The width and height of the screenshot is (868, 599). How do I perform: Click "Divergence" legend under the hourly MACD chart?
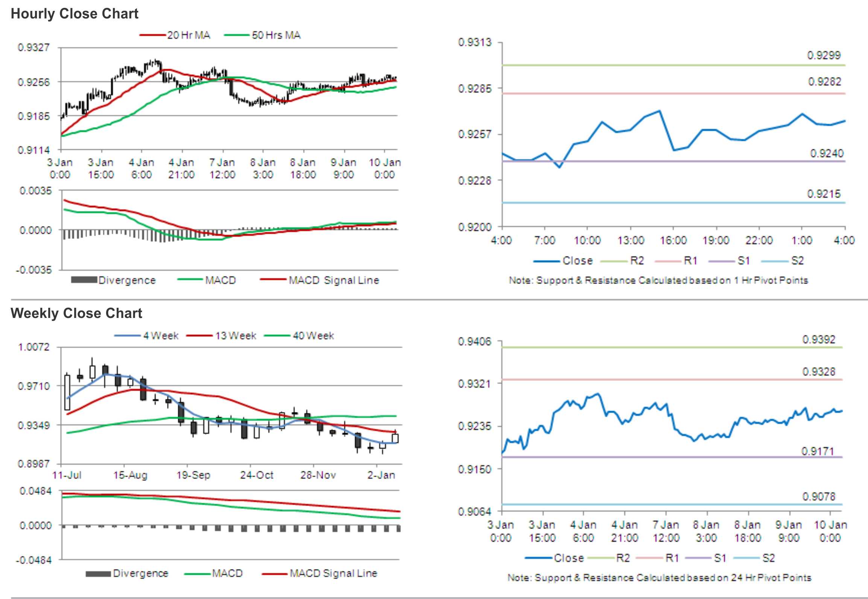pyautogui.click(x=127, y=280)
